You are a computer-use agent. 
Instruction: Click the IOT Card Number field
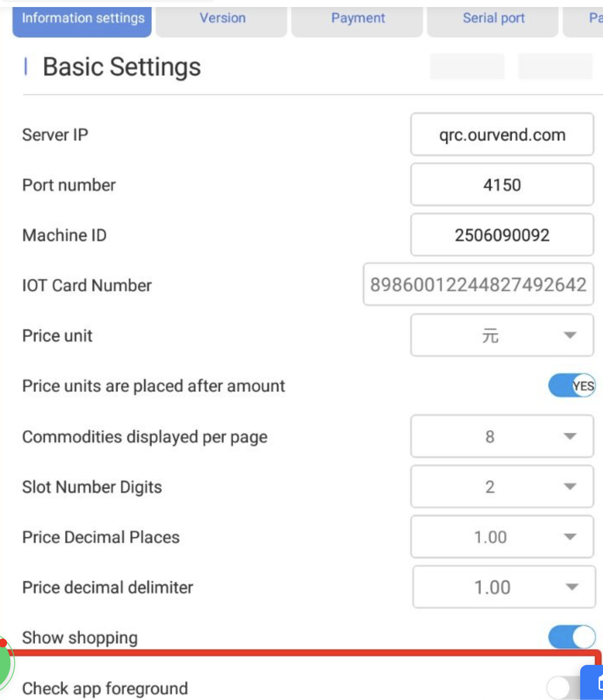tap(478, 285)
